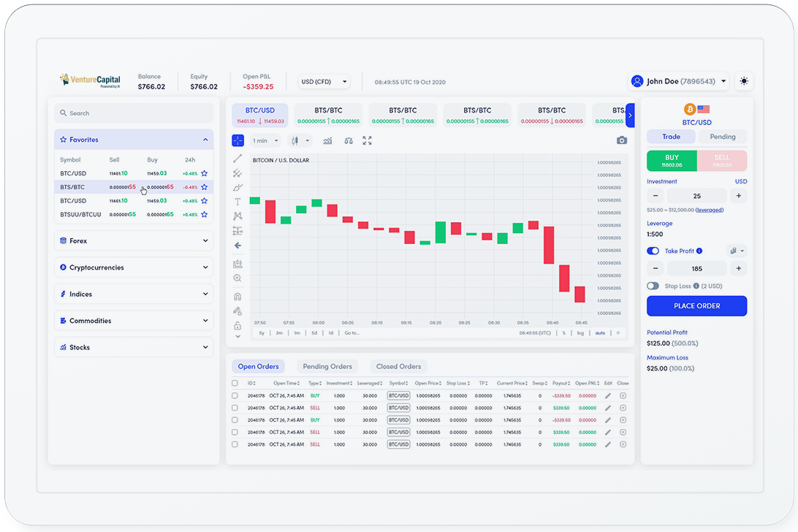Open the 1 min timeframe dropdown
The height and width of the screenshot is (532, 798).
tap(265, 140)
